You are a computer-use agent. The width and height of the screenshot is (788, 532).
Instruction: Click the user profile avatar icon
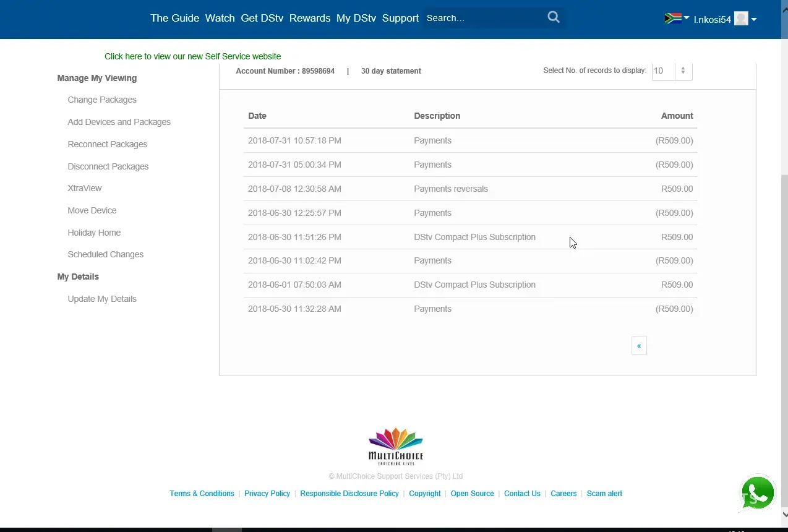coord(741,19)
